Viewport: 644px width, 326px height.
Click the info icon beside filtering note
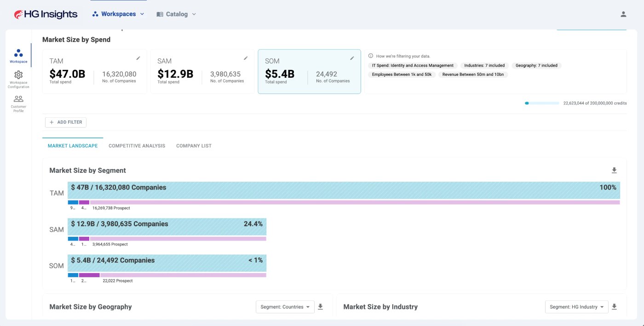pos(371,56)
